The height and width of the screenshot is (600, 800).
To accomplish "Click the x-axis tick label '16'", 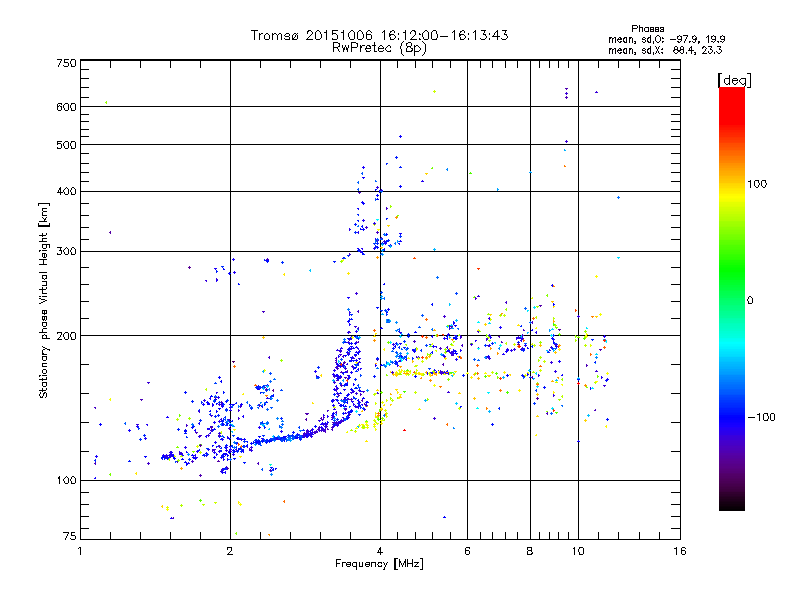I will coord(680,551).
